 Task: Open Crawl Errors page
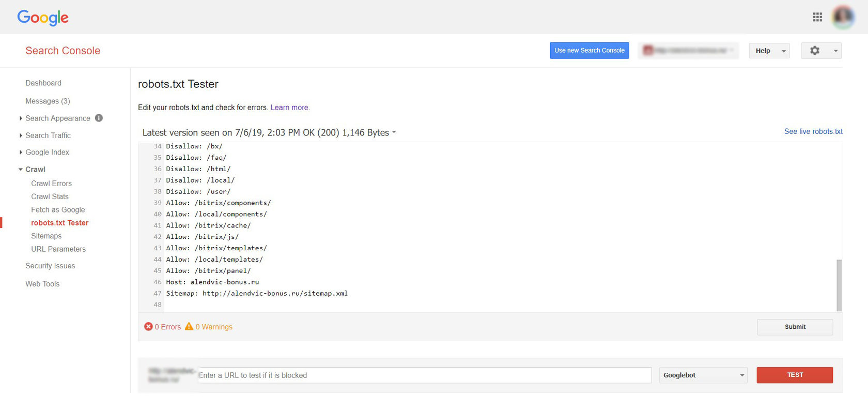click(x=51, y=184)
